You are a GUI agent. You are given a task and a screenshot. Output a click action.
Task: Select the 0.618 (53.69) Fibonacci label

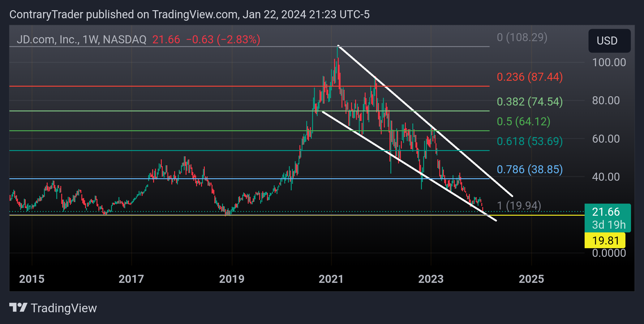tap(530, 141)
